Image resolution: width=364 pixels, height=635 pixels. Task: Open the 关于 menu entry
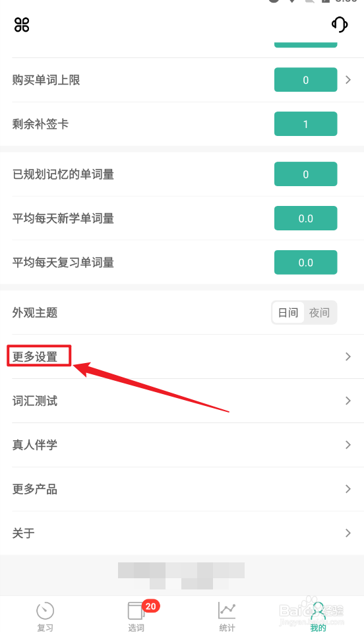[x=182, y=533]
